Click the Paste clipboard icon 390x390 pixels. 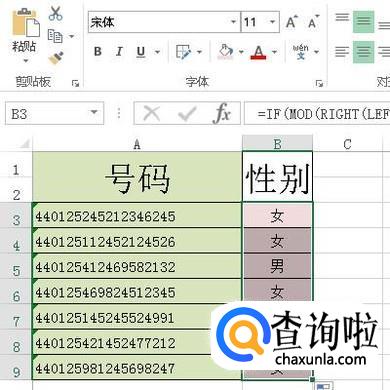tap(26, 23)
